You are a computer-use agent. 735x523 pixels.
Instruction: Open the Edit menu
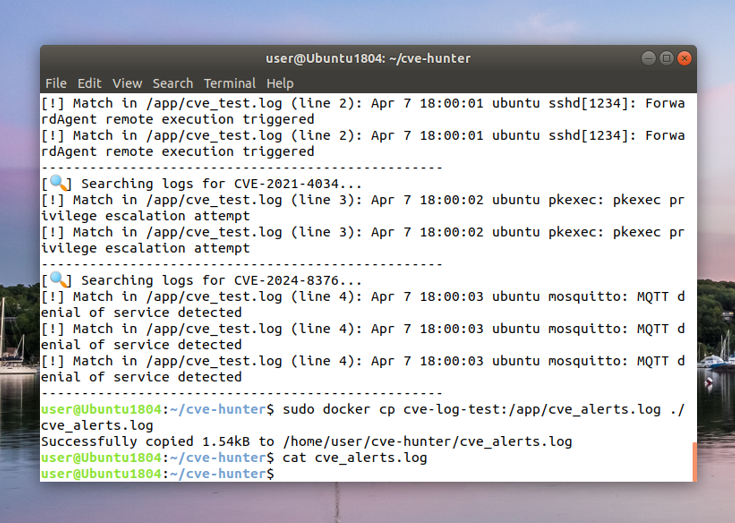[89, 83]
